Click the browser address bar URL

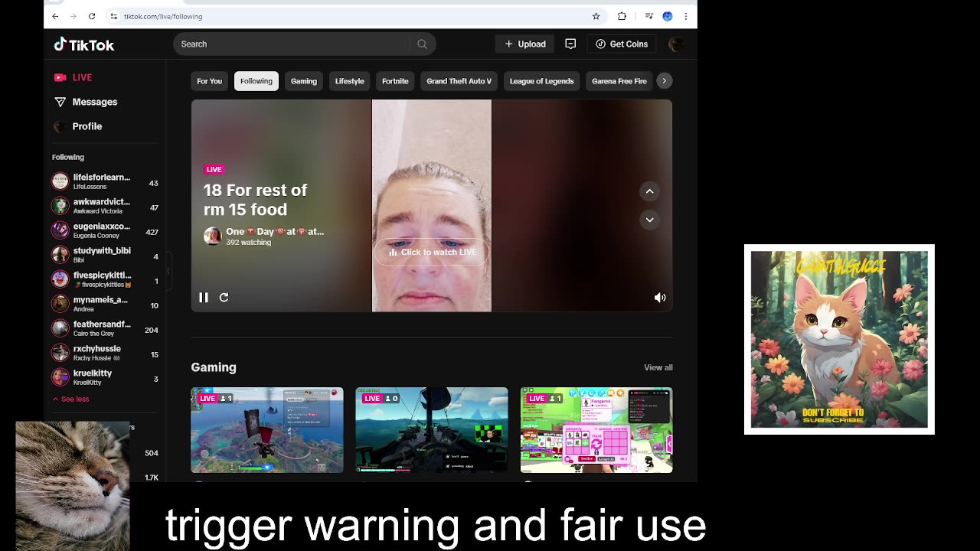(163, 16)
